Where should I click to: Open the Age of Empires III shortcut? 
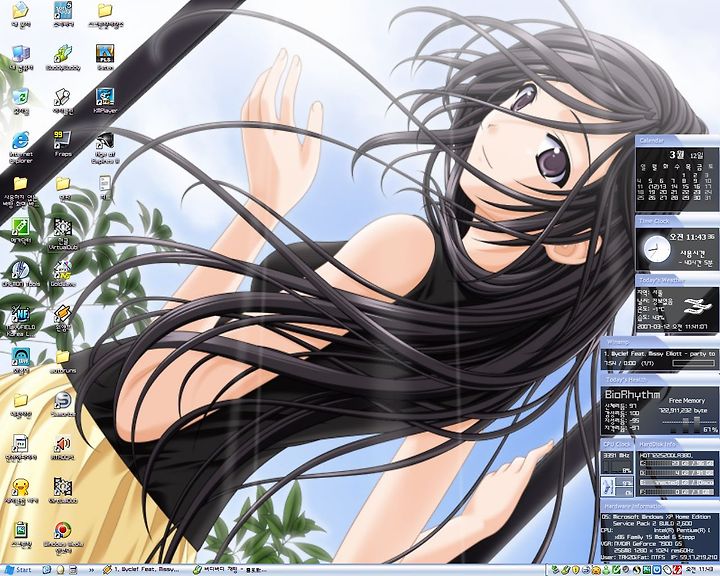(x=105, y=142)
